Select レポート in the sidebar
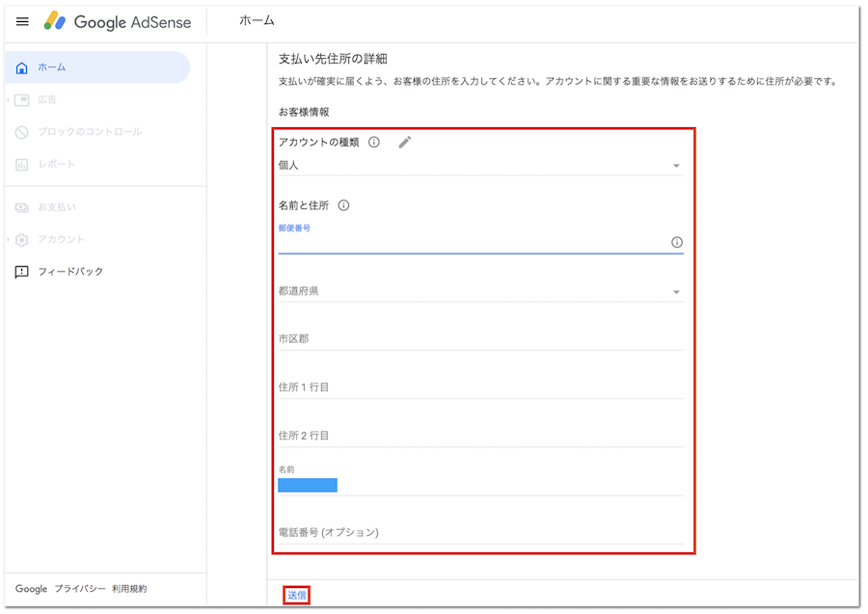This screenshot has width=868, height=614. point(56,165)
